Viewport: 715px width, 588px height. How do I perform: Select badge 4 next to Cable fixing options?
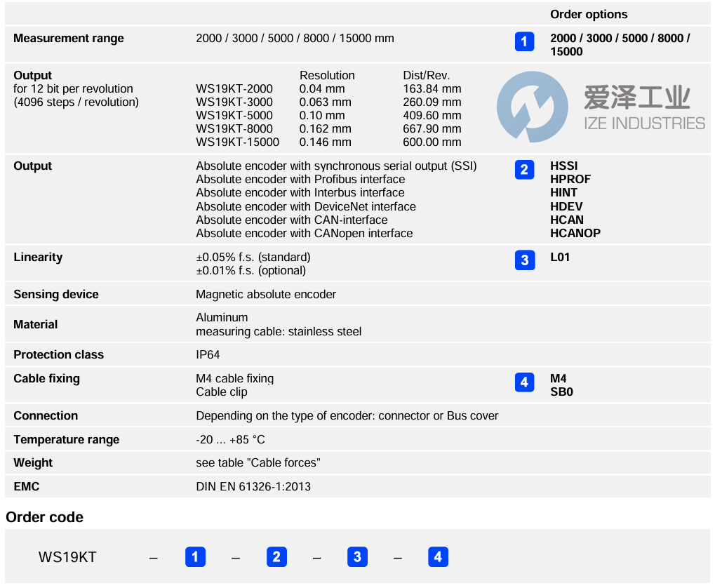pyautogui.click(x=524, y=382)
